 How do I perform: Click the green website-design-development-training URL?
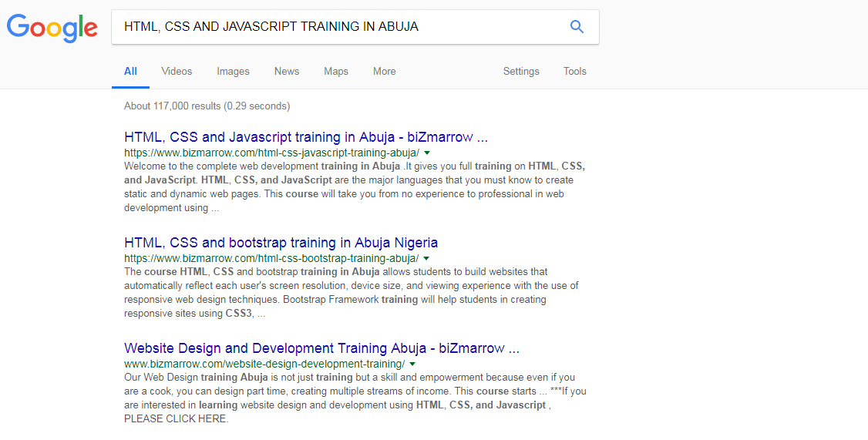[264, 364]
